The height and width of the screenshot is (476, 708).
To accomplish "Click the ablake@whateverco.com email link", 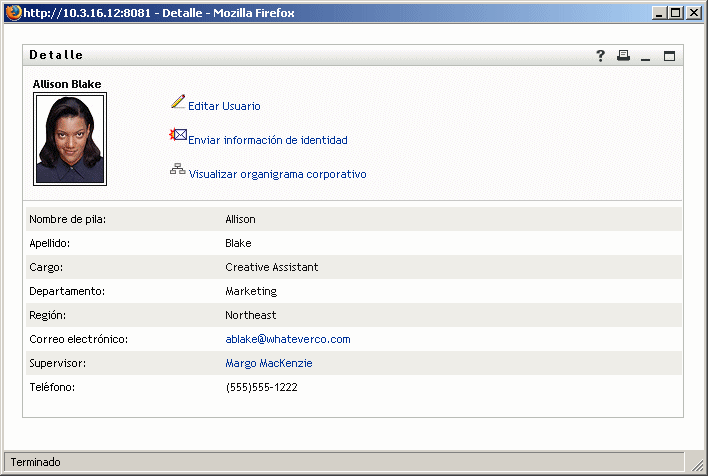I will tap(288, 339).
